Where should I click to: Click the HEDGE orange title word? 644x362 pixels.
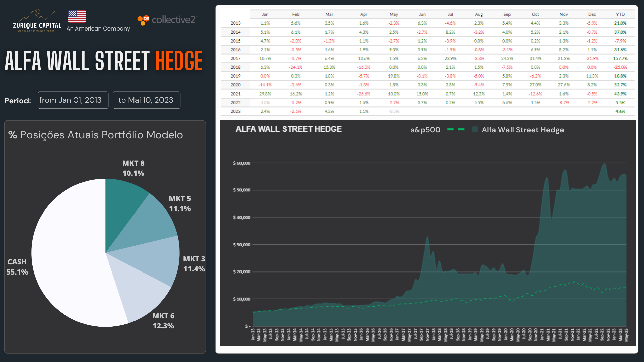179,61
